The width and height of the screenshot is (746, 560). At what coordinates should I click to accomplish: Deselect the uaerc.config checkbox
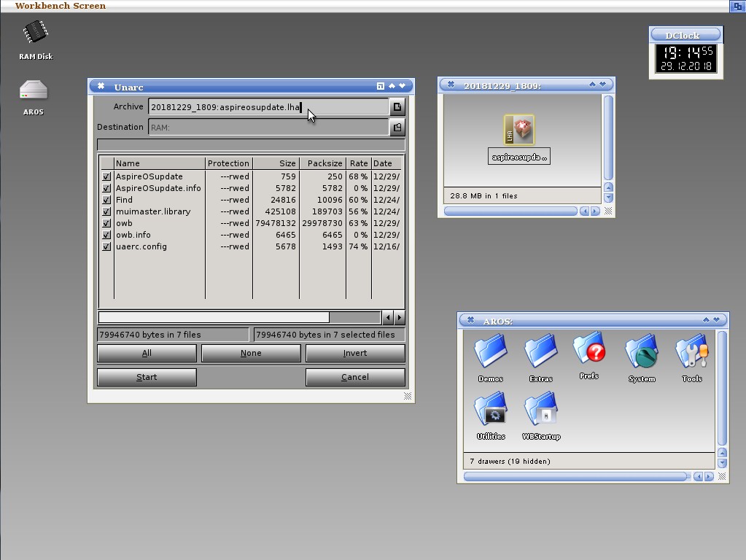coord(106,246)
